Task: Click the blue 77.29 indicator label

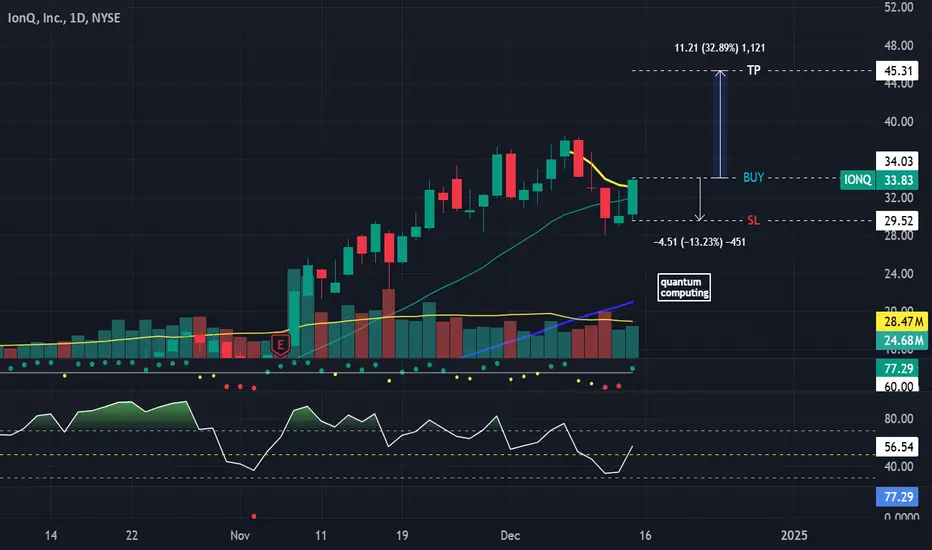Action: (897, 496)
